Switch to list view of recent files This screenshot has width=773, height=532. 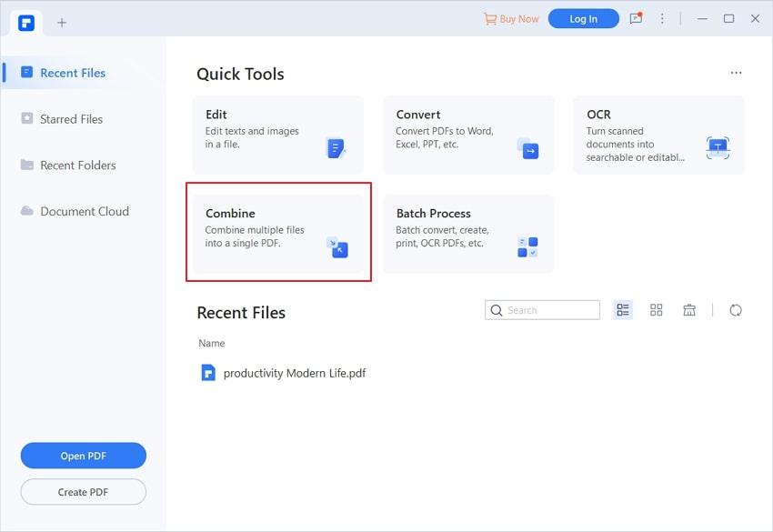tap(623, 310)
